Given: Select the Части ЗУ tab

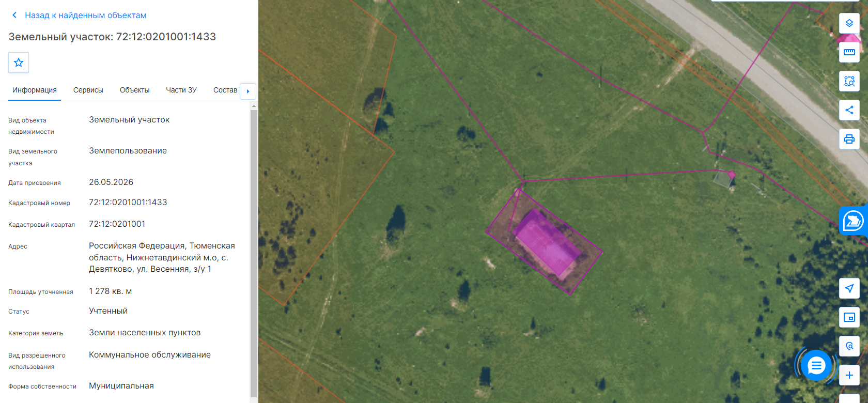Looking at the screenshot, I should (x=181, y=90).
